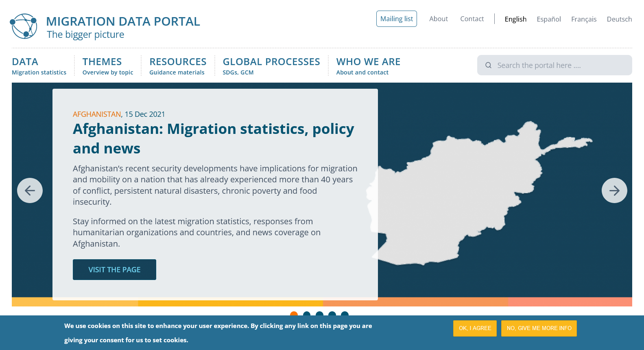The width and height of the screenshot is (644, 350).
Task: Open the DATA Migration statistics menu
Action: 39,66
